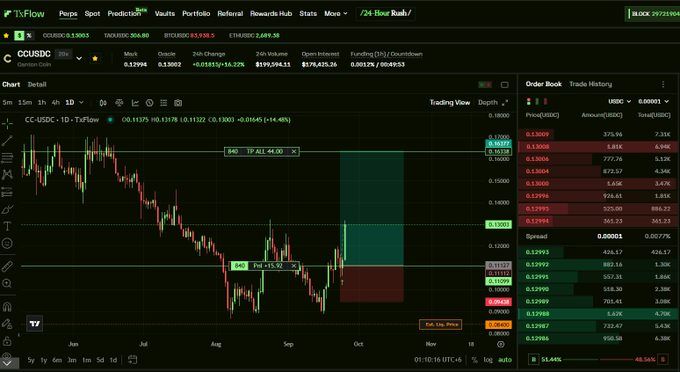Select ask price 0.13008 row

point(598,147)
